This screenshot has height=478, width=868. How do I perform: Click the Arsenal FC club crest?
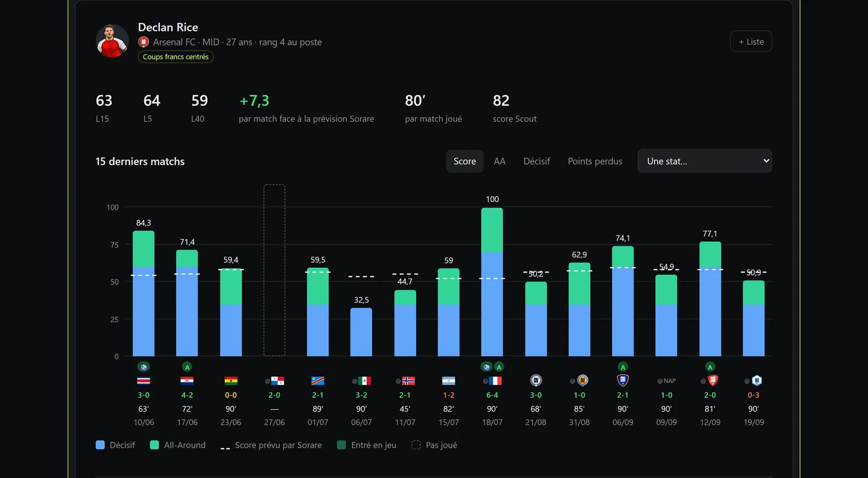tap(144, 42)
